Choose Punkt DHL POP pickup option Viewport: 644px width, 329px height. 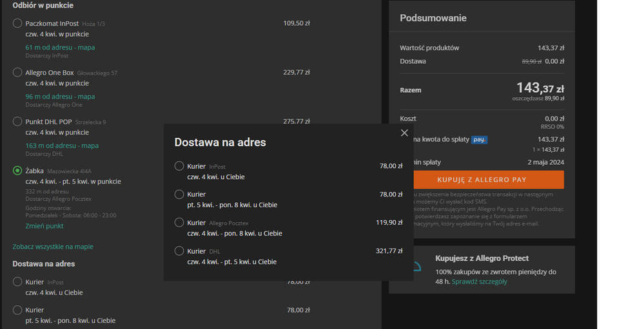pyautogui.click(x=17, y=122)
